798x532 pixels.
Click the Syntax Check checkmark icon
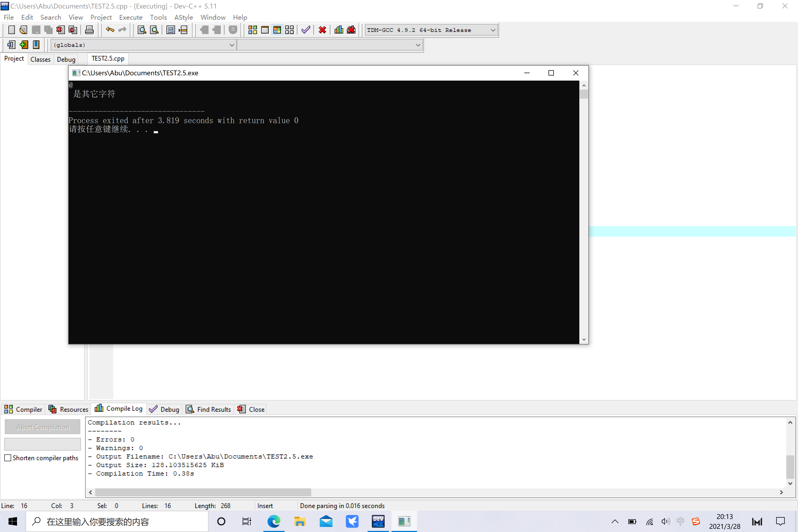coord(306,30)
